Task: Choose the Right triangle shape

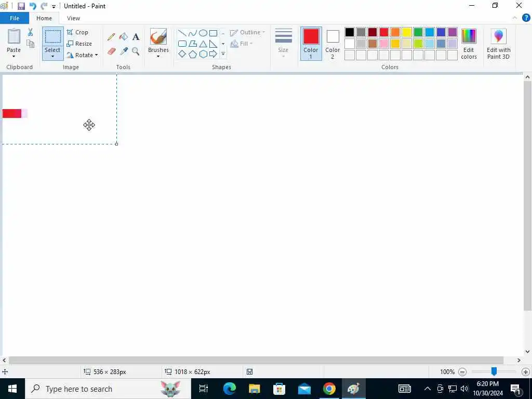Action: 213,44
